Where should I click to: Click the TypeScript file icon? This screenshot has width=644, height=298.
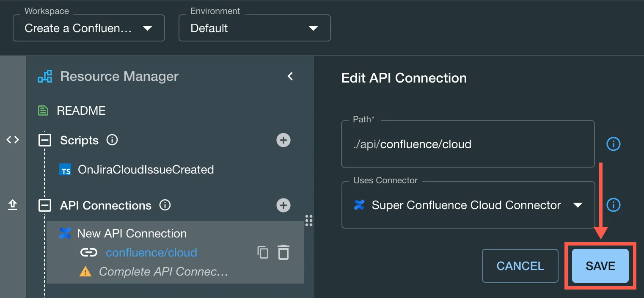[65, 170]
